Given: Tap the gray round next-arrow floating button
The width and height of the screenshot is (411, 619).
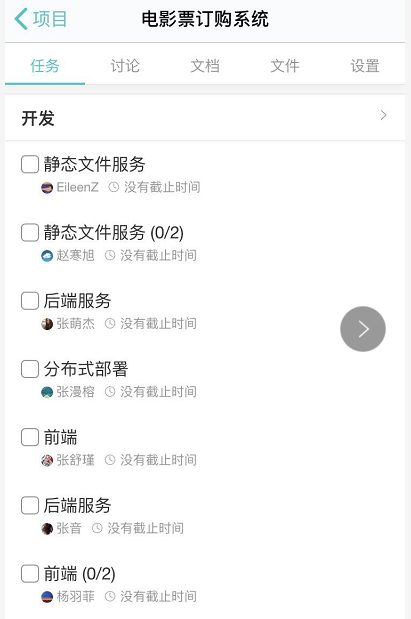Looking at the screenshot, I should click(363, 329).
